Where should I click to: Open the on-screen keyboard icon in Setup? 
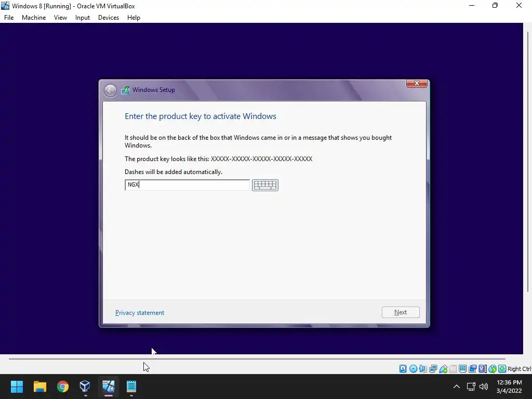(x=265, y=185)
